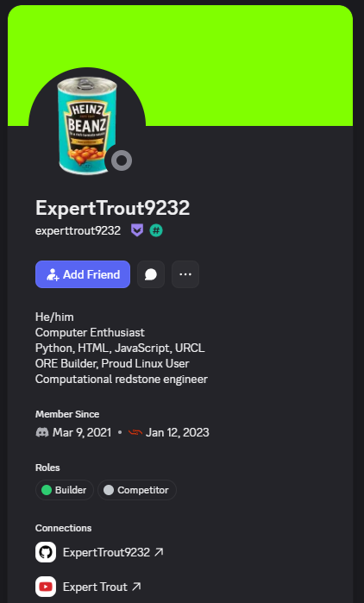This screenshot has width=364, height=603.
Task: Click the YouTube connection icon
Action: click(46, 587)
